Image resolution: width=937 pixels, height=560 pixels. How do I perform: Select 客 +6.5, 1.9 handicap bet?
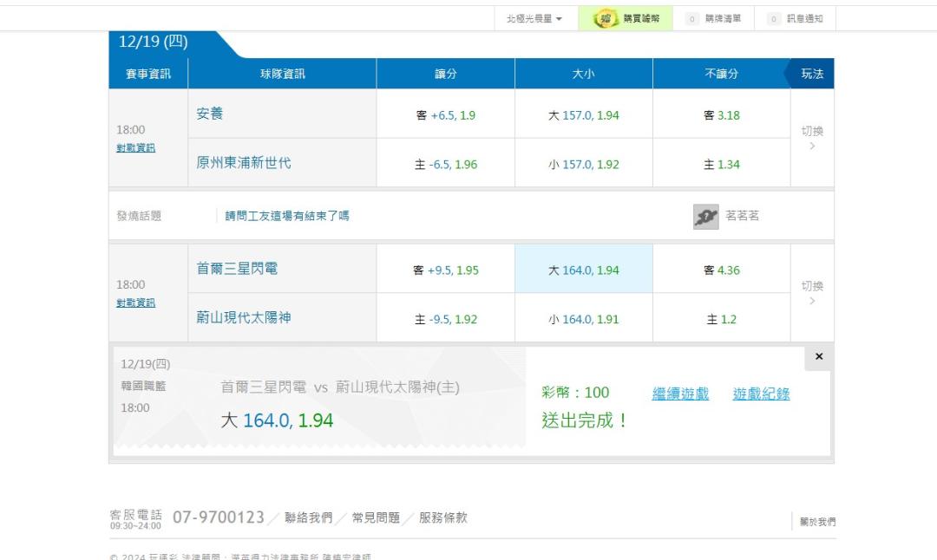click(445, 114)
